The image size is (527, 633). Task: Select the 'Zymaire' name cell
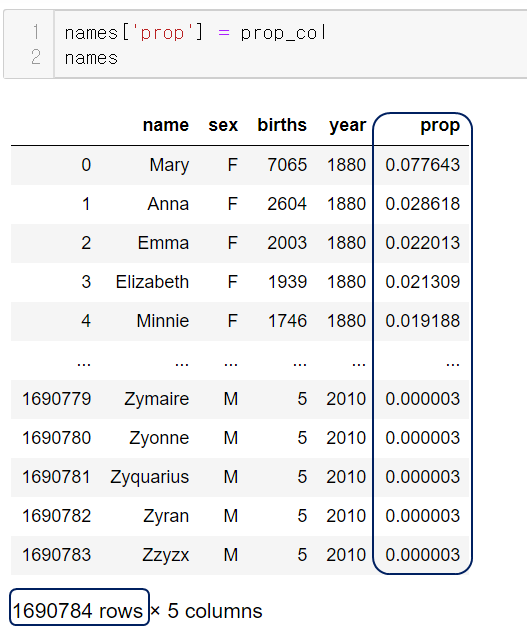pos(156,399)
